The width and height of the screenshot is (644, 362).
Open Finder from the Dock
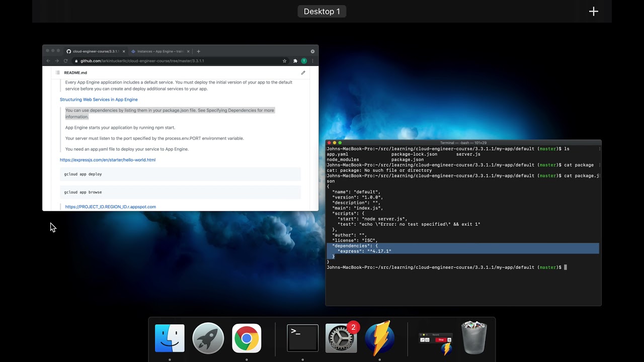click(170, 338)
